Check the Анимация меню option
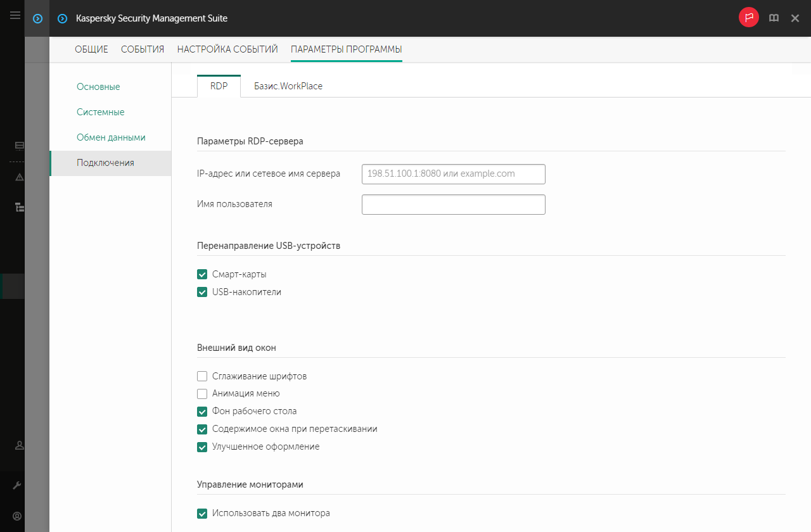The width and height of the screenshot is (811, 532). click(203, 393)
